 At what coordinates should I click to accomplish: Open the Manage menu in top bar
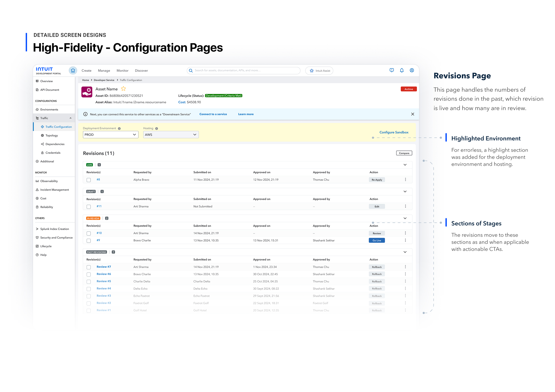click(104, 71)
